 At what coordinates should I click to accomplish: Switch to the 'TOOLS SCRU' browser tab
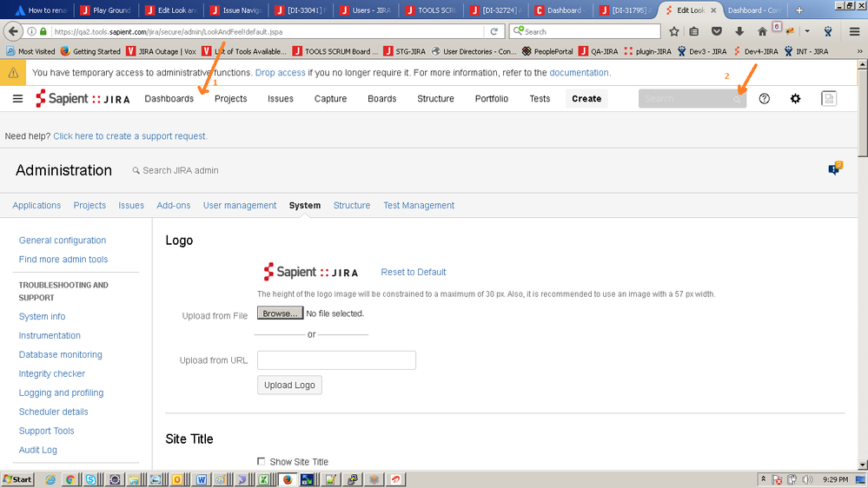432,10
